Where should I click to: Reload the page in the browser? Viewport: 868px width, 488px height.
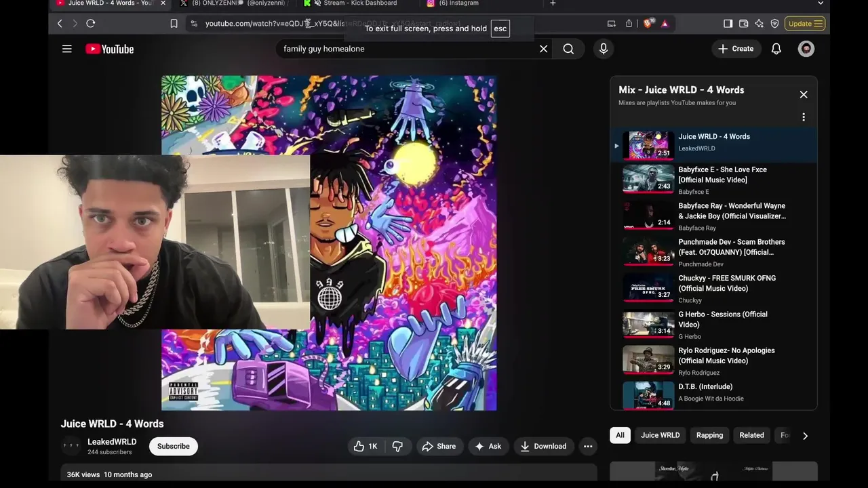pos(90,24)
